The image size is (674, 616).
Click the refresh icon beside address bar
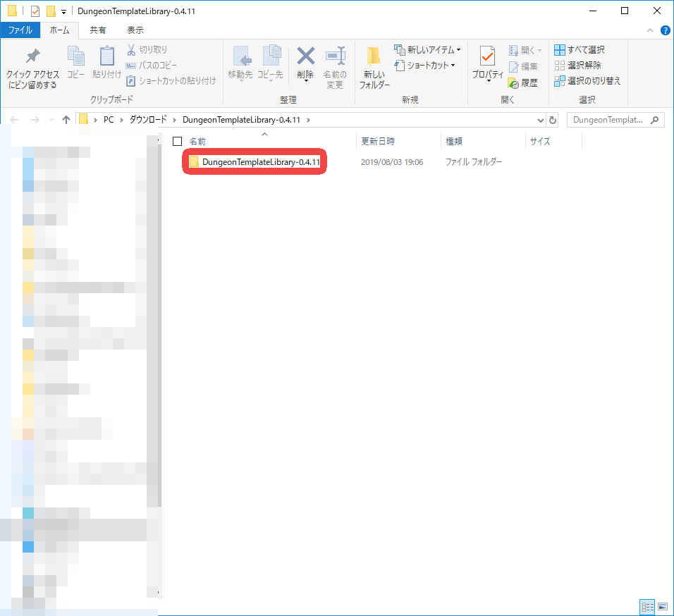click(553, 120)
